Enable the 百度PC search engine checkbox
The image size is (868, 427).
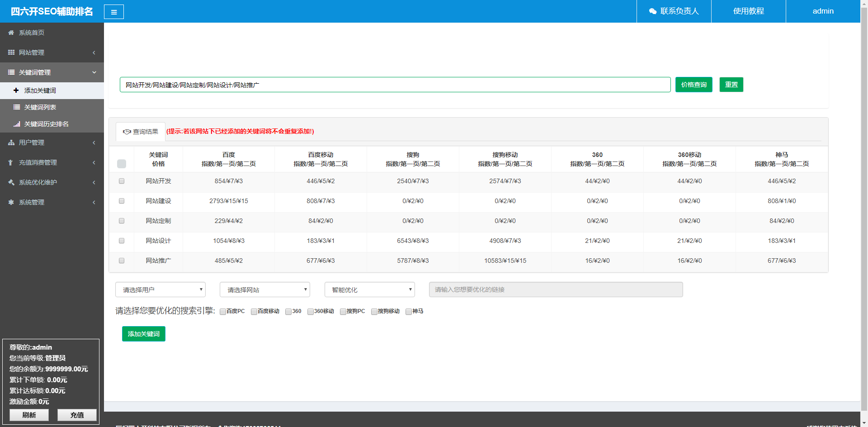pyautogui.click(x=223, y=312)
